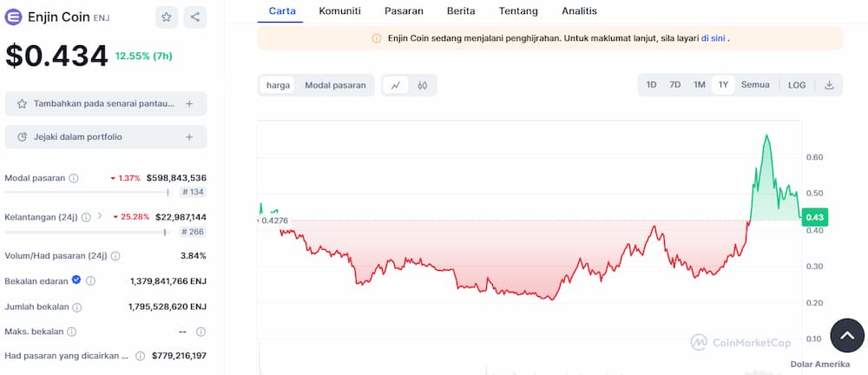
Task: Click volume rank #266 badge
Action: [193, 232]
